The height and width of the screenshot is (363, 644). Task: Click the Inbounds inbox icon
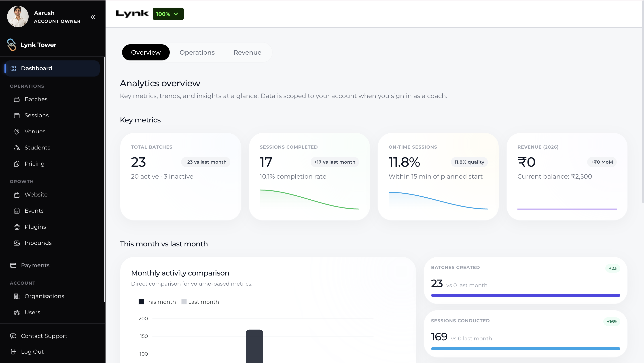(x=17, y=243)
